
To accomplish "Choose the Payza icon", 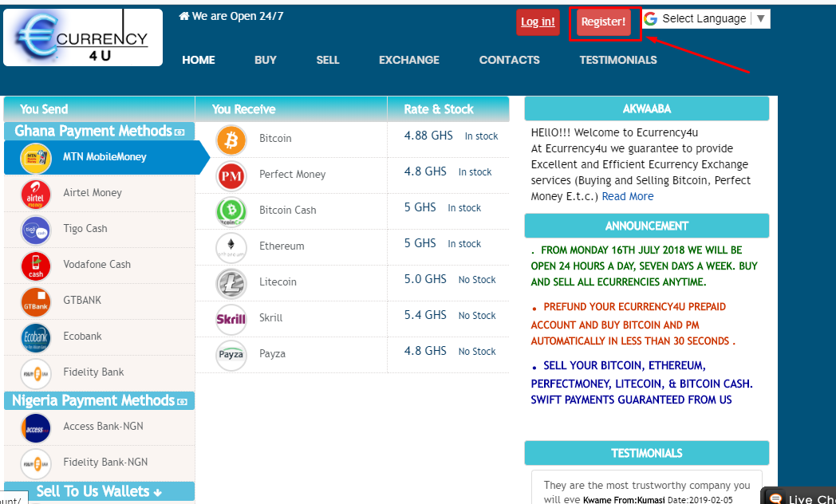I will pyautogui.click(x=231, y=356).
